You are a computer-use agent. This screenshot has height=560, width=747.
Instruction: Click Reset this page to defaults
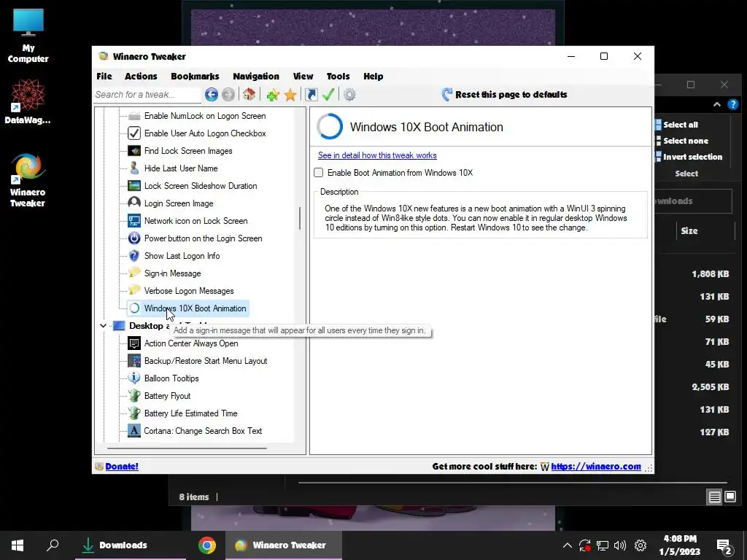[505, 94]
